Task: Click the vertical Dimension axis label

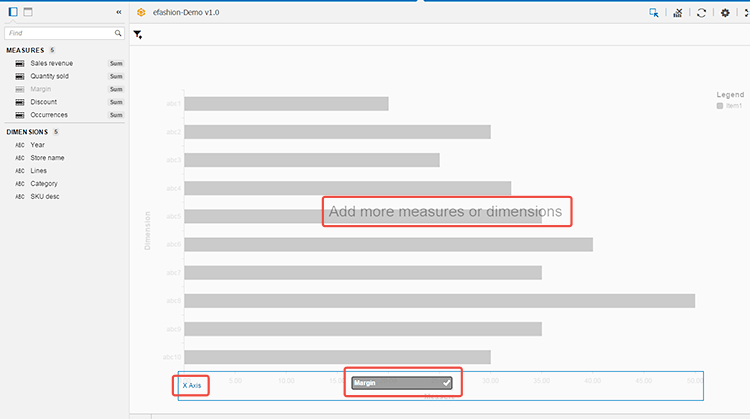Action: coord(147,231)
